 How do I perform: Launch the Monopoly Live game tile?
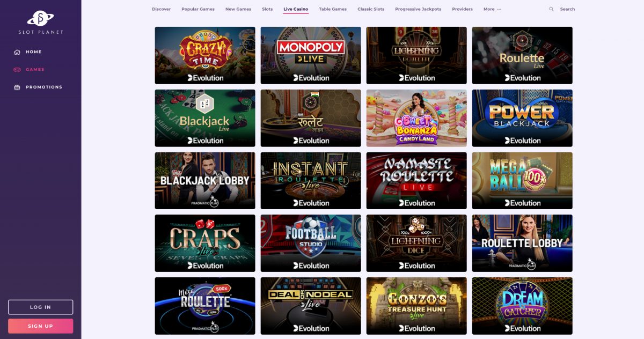[x=311, y=55]
